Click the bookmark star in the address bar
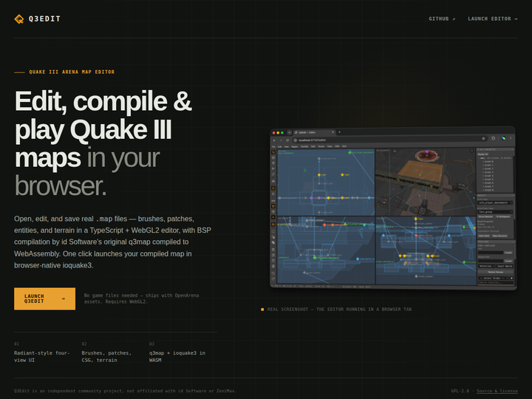 [x=483, y=138]
